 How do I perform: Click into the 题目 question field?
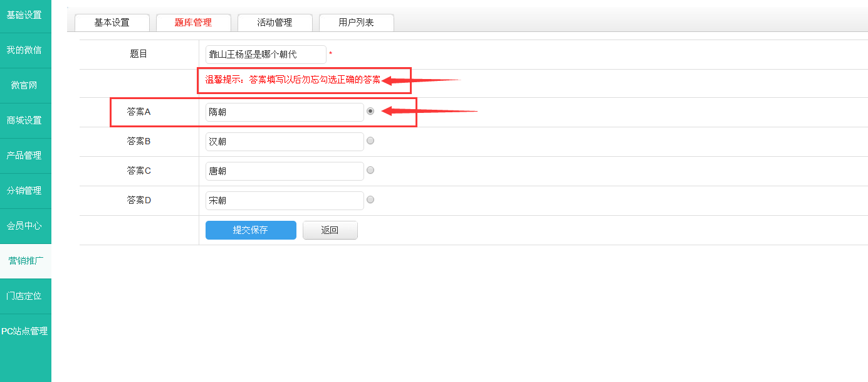pos(266,55)
